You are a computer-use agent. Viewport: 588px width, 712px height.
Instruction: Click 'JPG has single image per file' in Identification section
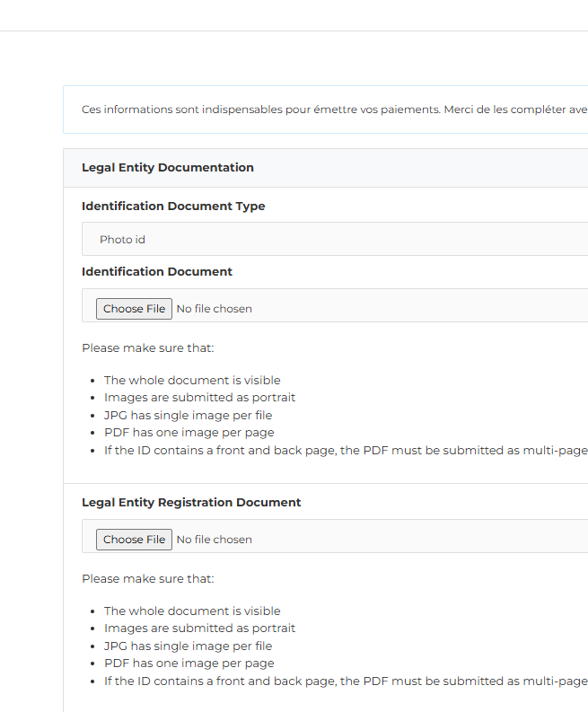click(188, 416)
